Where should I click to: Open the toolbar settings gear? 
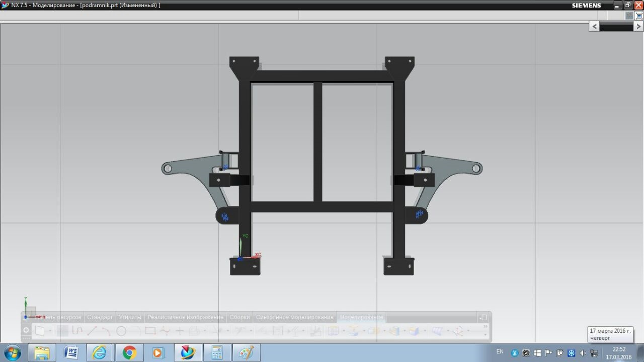point(26,330)
